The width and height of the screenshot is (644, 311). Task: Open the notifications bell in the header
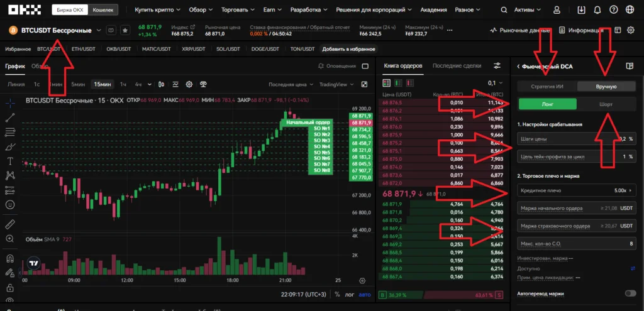coord(597,9)
